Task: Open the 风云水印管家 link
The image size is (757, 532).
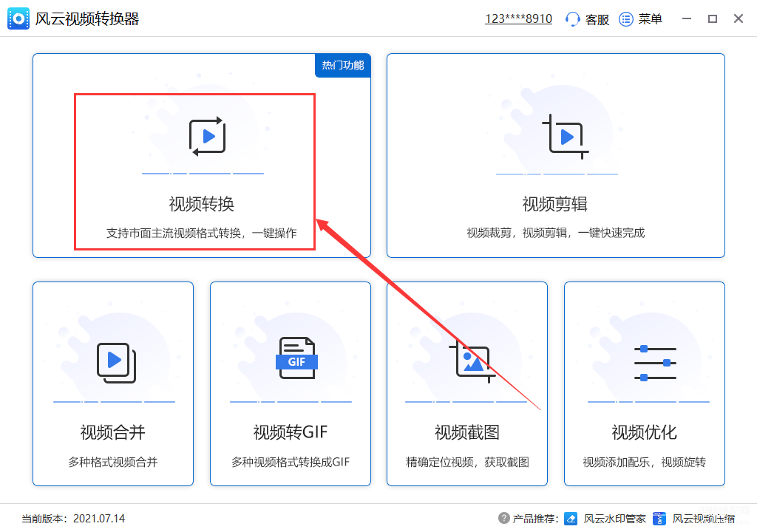Action: tap(614, 519)
